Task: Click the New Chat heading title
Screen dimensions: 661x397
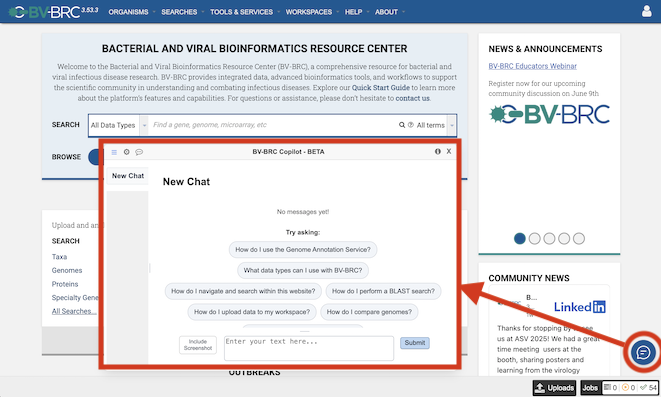Action: pos(186,182)
